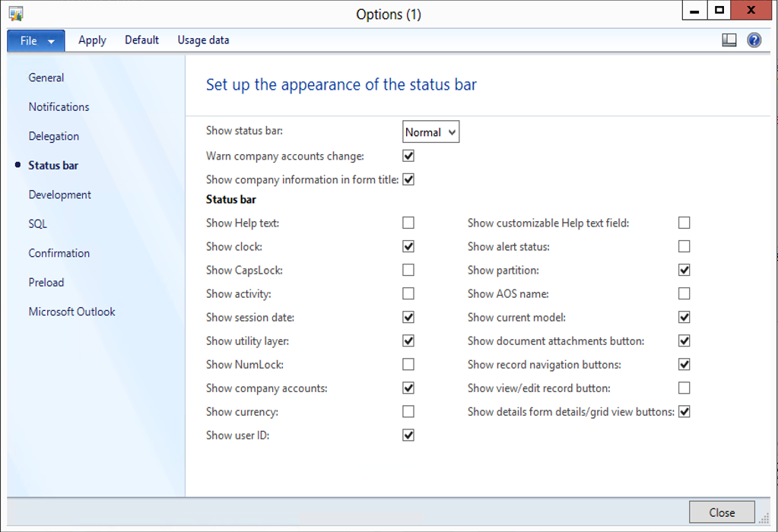778x532 pixels.
Task: Click the view layout icon beside Help
Action: [x=729, y=40]
